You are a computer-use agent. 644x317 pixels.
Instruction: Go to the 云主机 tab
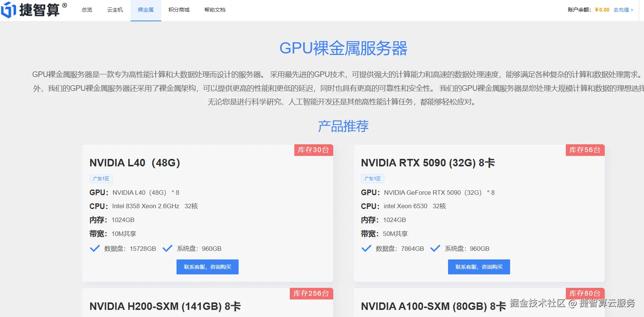click(115, 10)
